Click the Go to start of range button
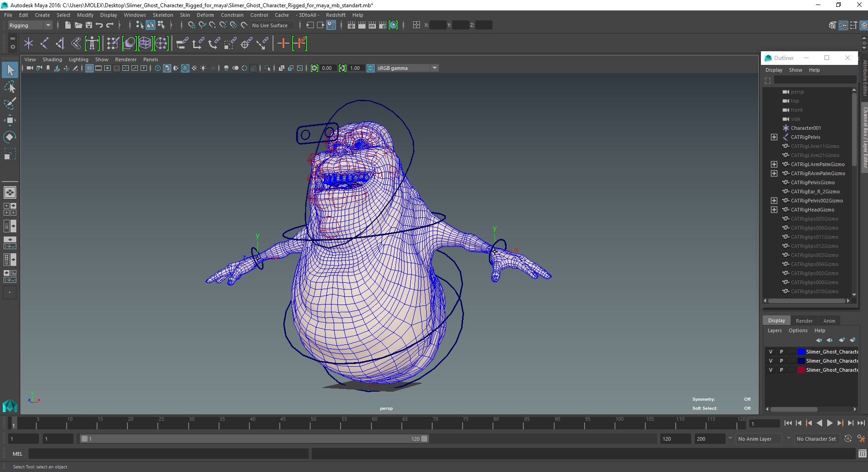The width and height of the screenshot is (868, 472). tap(788, 423)
